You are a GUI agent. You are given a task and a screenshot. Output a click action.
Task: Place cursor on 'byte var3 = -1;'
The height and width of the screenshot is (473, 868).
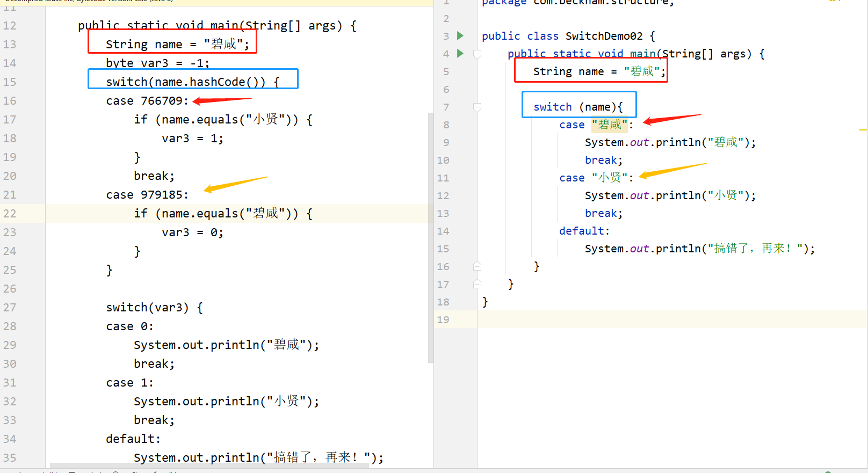click(157, 63)
